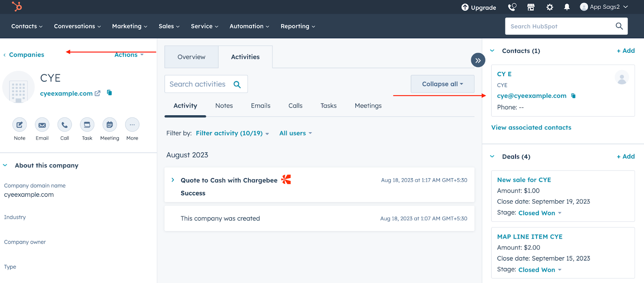Switch to the Overview tab
This screenshot has height=283, width=644.
click(191, 57)
